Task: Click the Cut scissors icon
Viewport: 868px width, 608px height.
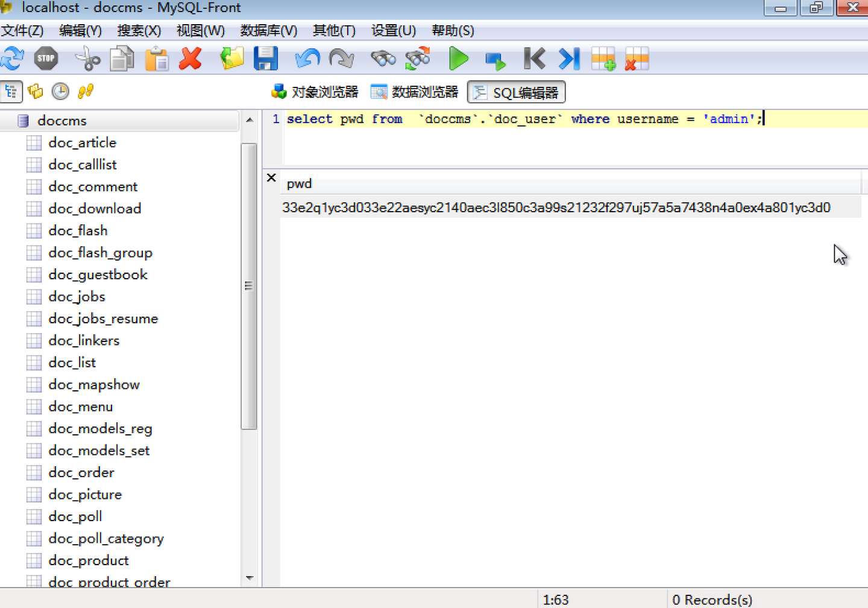Action: tap(88, 59)
